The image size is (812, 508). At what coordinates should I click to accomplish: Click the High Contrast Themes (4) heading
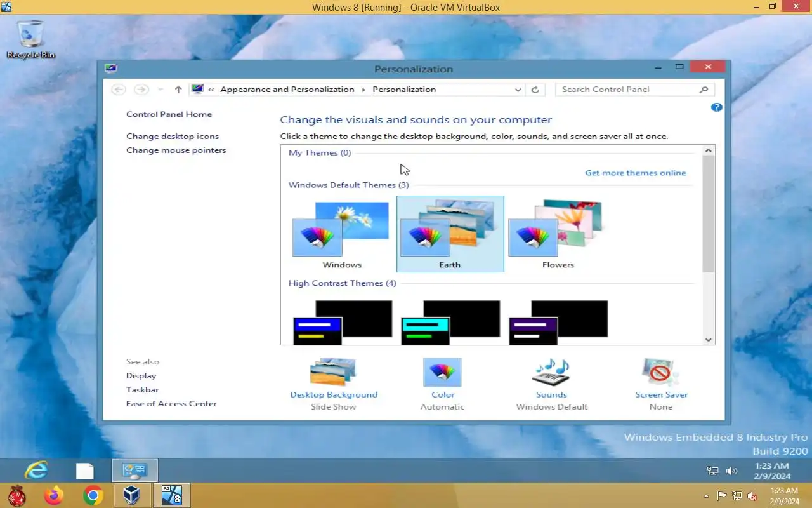pos(343,283)
